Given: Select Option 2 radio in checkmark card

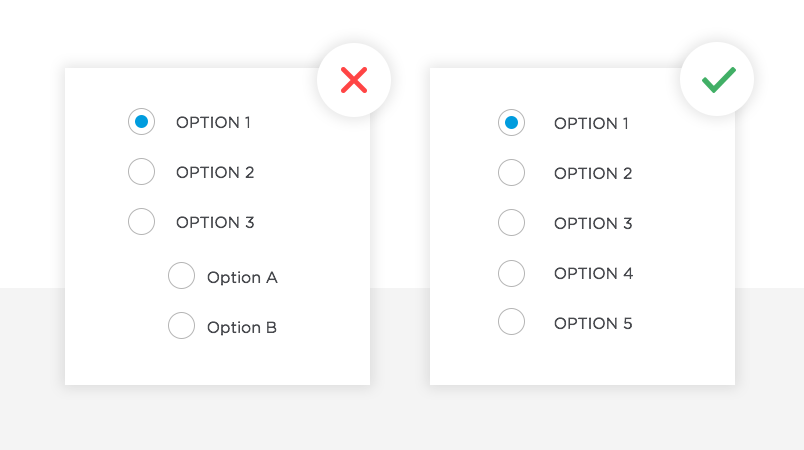Looking at the screenshot, I should (x=511, y=173).
